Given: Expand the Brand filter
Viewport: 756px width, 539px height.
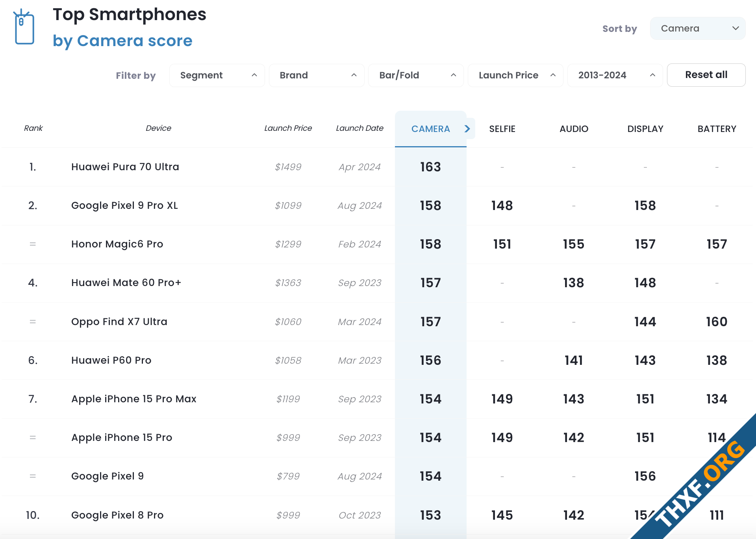Looking at the screenshot, I should pos(317,75).
